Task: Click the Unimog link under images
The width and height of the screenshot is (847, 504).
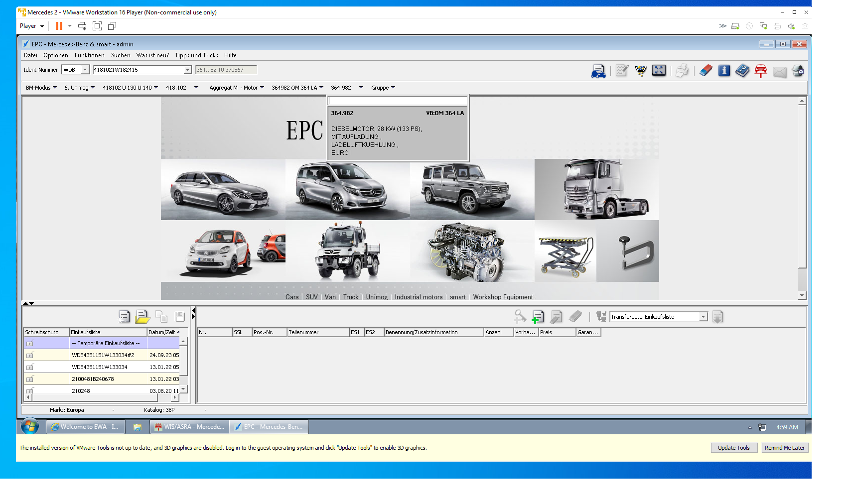Action: (377, 297)
